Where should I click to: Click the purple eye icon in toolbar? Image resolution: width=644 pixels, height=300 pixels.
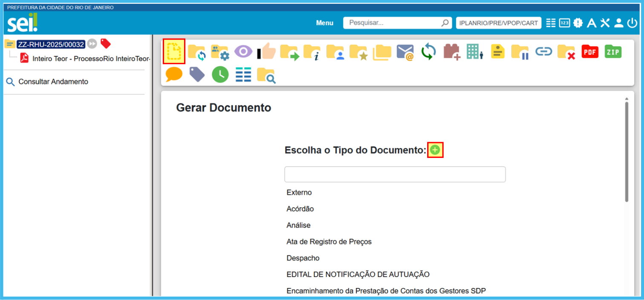pos(243,52)
